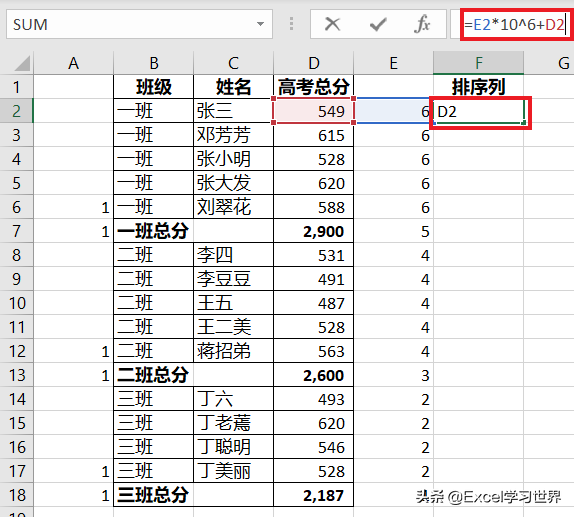This screenshot has height=517, width=574.
Task: Click the 三班总分 subtotal label
Action: click(153, 495)
